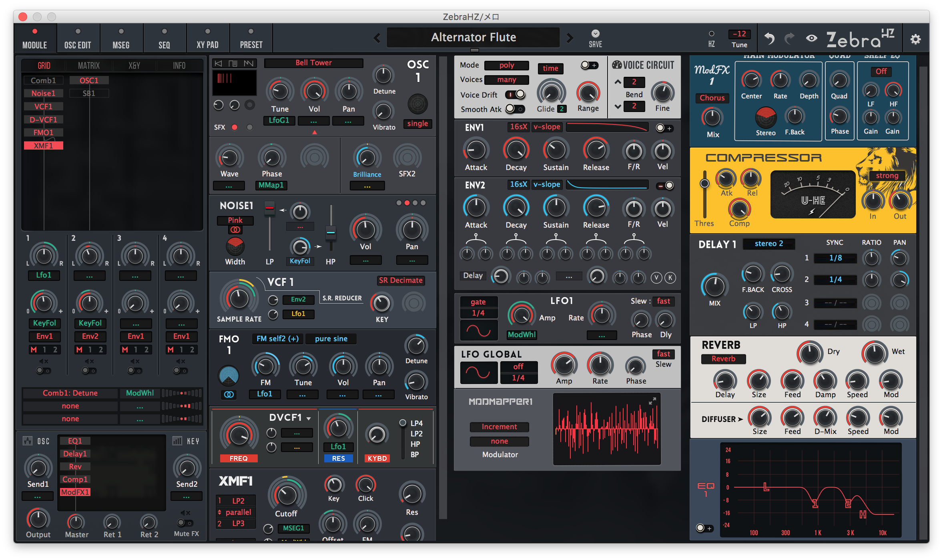Open settings with the gear icon

(x=915, y=39)
